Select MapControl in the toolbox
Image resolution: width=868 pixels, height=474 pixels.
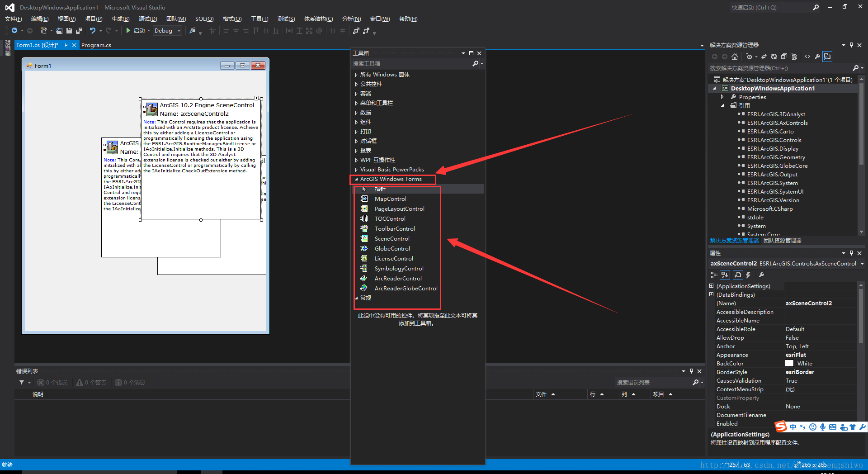(x=390, y=199)
